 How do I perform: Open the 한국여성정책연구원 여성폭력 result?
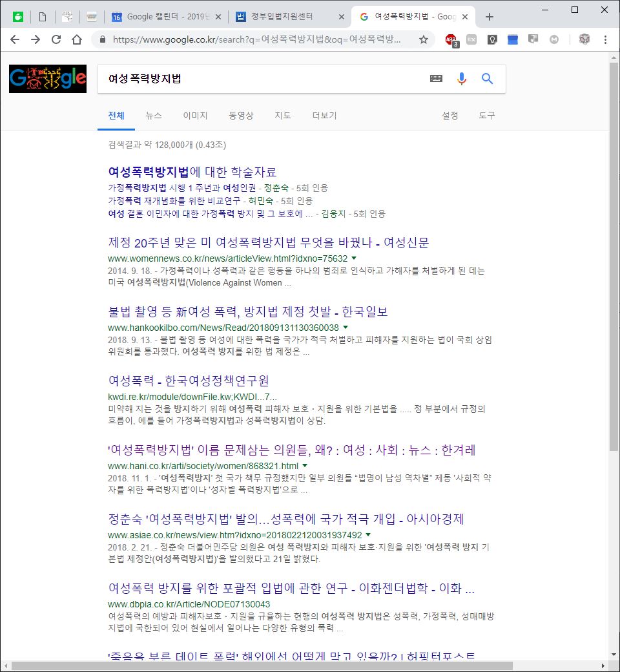point(189,381)
